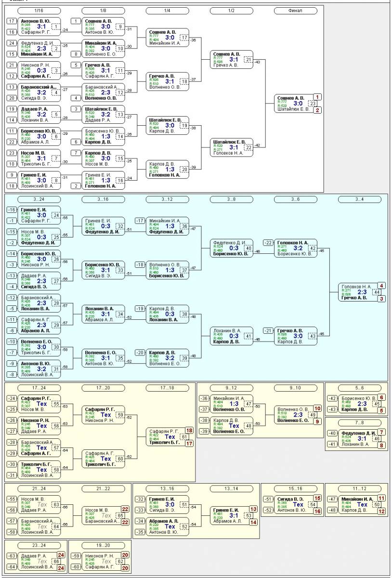Click the "5...6" round header

coord(360,387)
